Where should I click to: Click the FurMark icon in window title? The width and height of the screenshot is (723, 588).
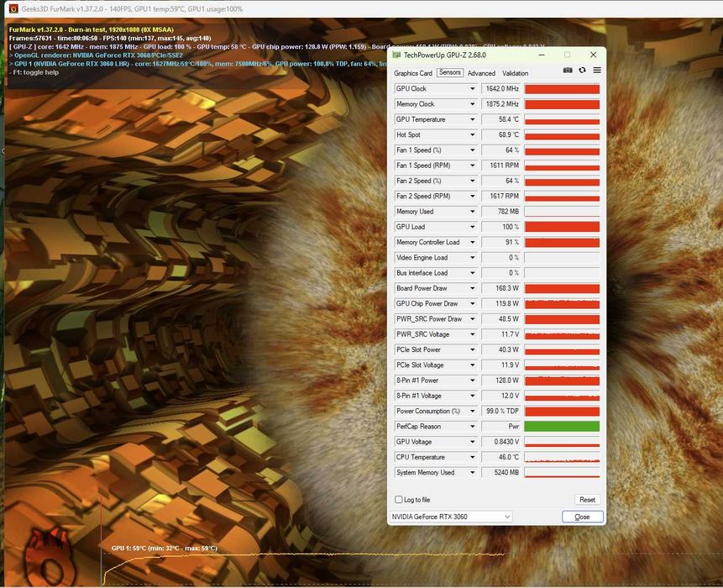click(13, 8)
